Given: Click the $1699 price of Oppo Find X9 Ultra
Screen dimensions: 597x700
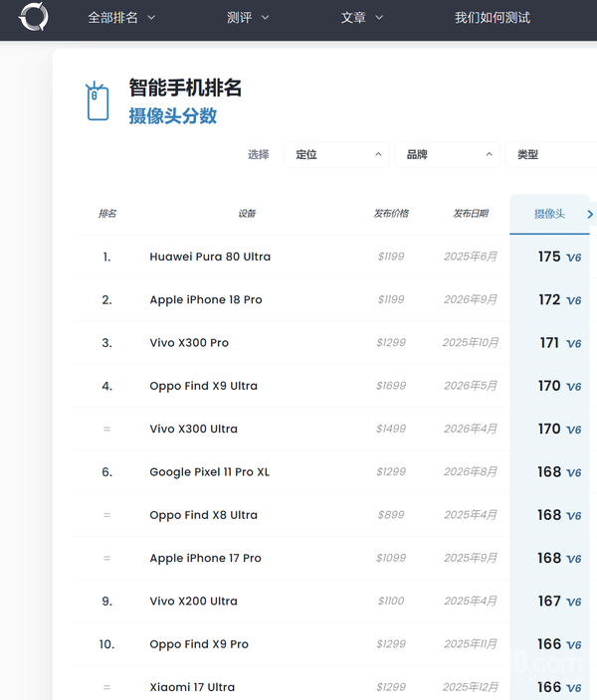Looking at the screenshot, I should [x=391, y=386].
